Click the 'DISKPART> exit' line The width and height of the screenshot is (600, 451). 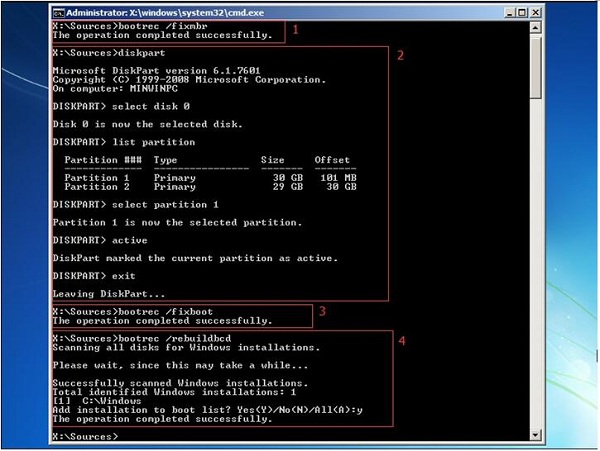click(94, 276)
